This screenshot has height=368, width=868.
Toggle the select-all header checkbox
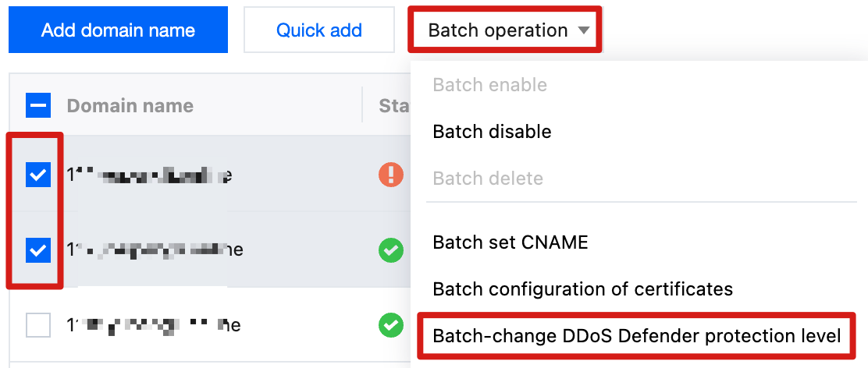point(38,105)
